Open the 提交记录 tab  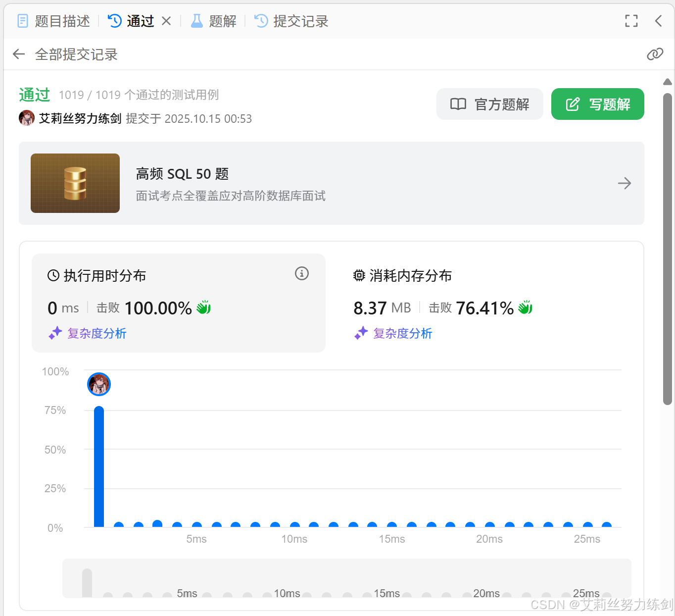[x=291, y=21]
